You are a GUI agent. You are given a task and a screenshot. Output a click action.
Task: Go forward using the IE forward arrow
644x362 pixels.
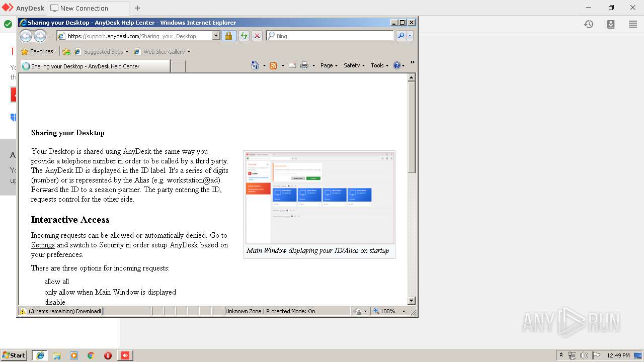click(x=40, y=36)
